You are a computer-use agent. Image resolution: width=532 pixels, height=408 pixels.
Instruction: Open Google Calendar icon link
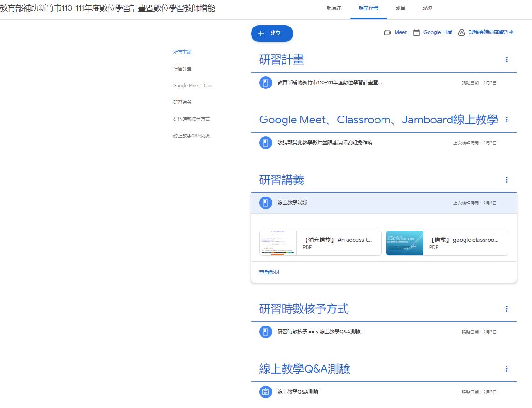click(x=416, y=33)
